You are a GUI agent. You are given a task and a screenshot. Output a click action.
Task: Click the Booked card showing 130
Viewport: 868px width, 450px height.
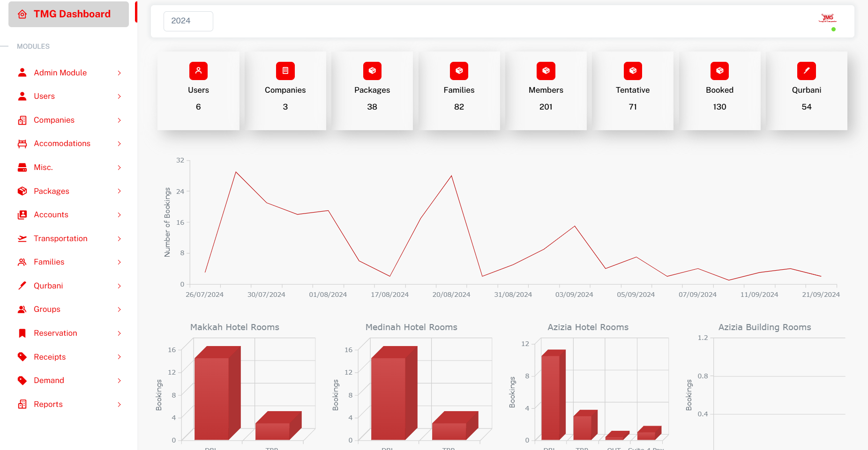pyautogui.click(x=719, y=91)
